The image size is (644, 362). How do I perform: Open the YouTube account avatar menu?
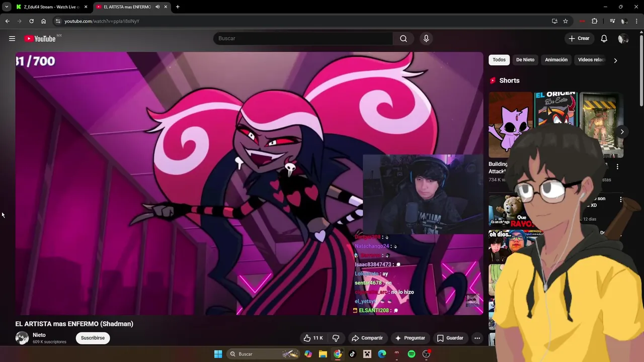coord(623,39)
